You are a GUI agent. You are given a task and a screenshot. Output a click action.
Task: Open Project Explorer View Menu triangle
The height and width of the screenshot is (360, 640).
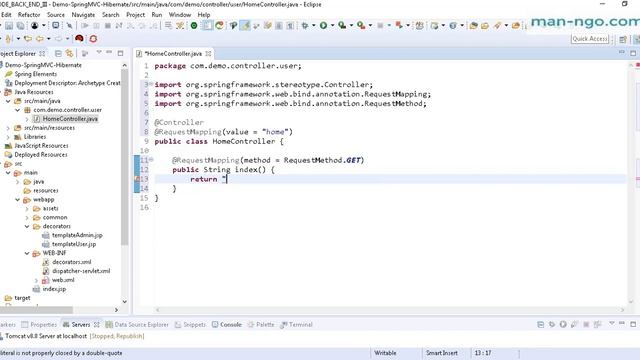click(99, 53)
